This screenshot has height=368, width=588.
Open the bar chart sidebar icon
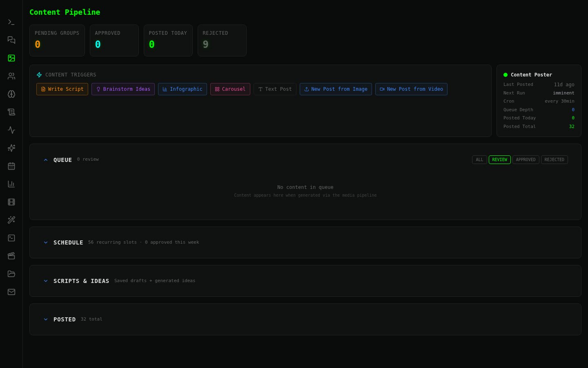pyautogui.click(x=11, y=184)
